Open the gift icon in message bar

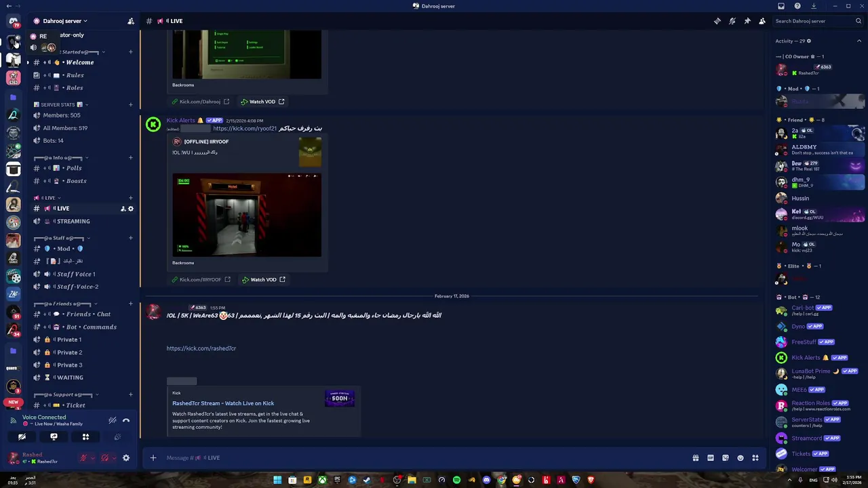pos(696,458)
